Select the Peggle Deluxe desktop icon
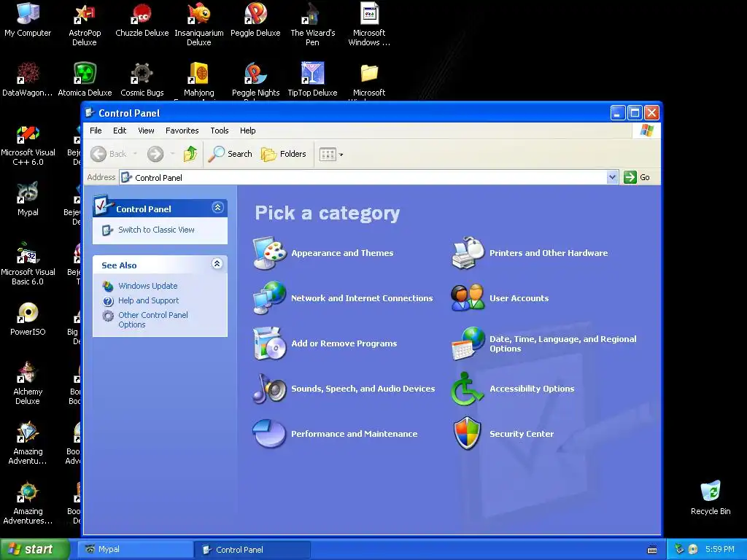 point(255,20)
